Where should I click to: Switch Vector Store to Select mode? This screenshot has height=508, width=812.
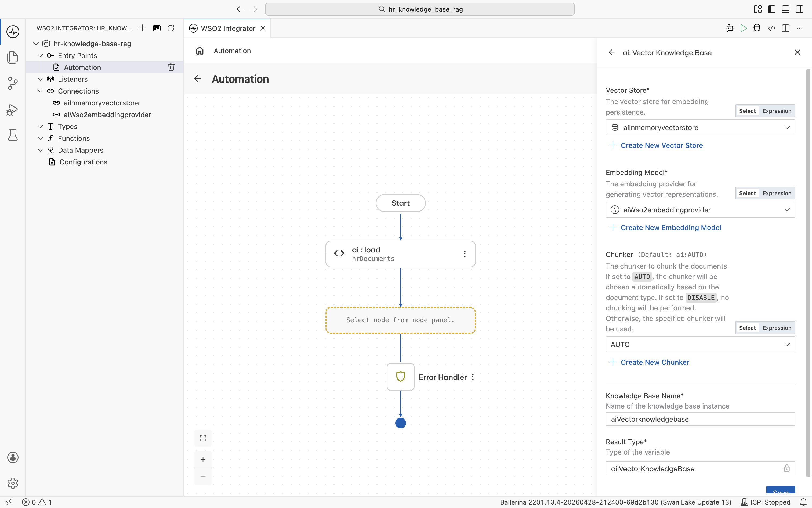747,111
